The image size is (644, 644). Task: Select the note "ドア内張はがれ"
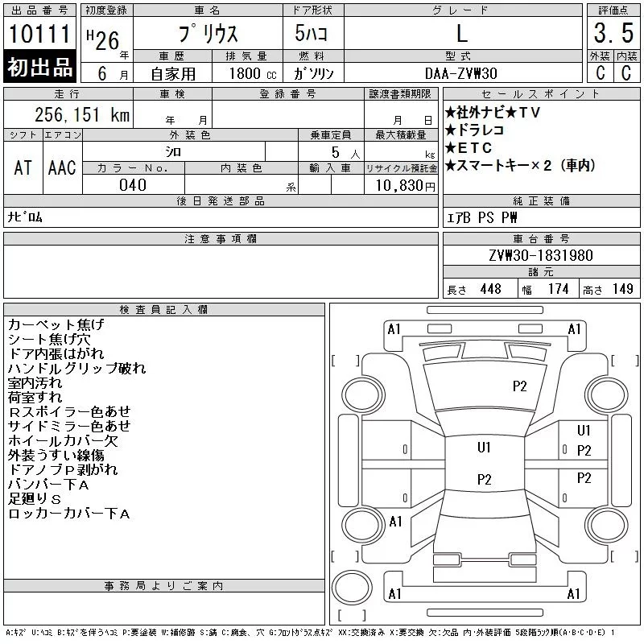56,353
